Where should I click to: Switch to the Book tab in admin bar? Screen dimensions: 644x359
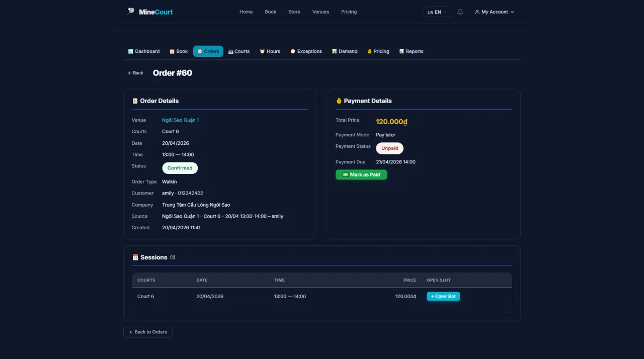pyautogui.click(x=179, y=51)
